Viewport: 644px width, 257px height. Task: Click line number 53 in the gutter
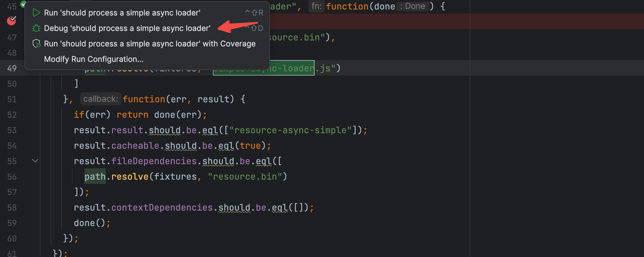(12, 130)
